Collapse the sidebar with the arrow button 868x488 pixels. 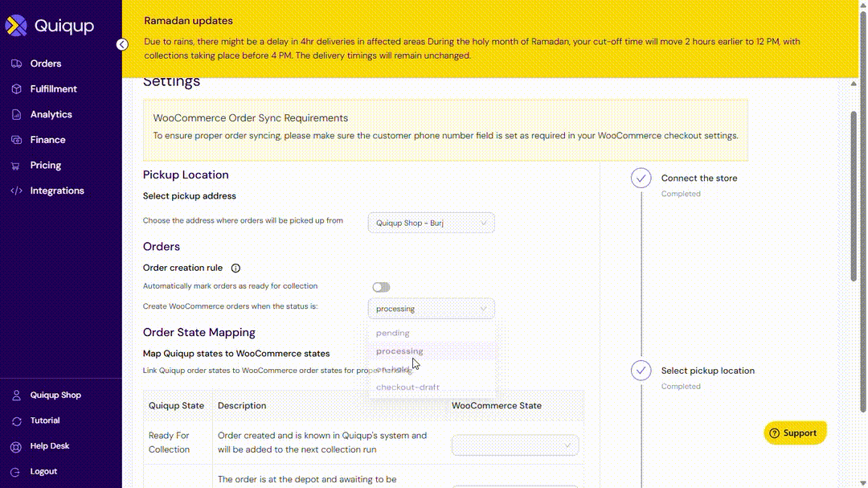(x=122, y=44)
